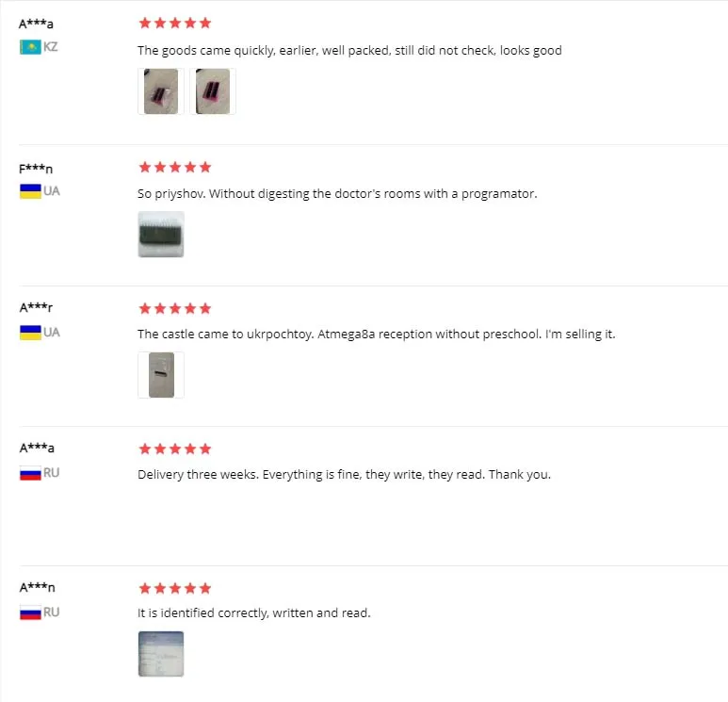Open the chip photo in F***n's review
Viewport: 728px width, 702px height.
(x=160, y=234)
